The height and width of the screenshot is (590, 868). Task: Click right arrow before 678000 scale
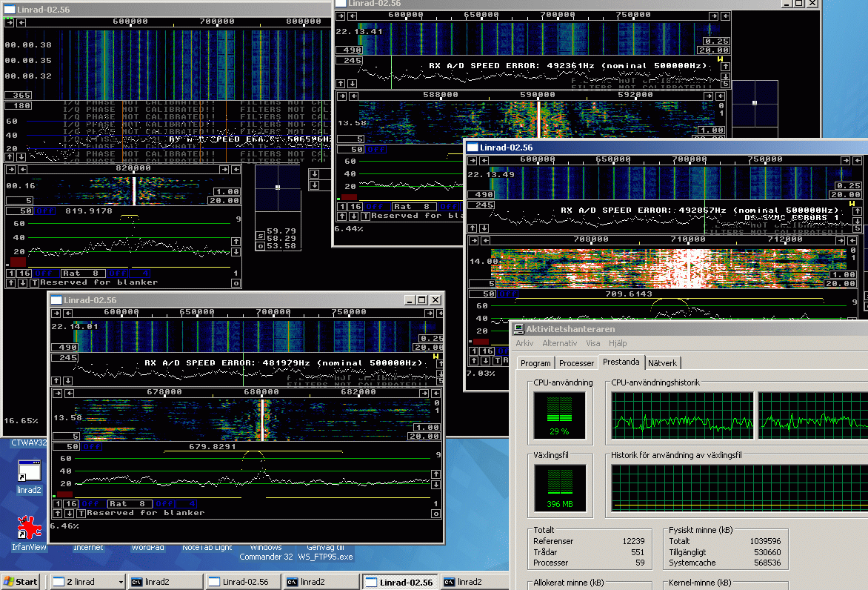(x=57, y=393)
